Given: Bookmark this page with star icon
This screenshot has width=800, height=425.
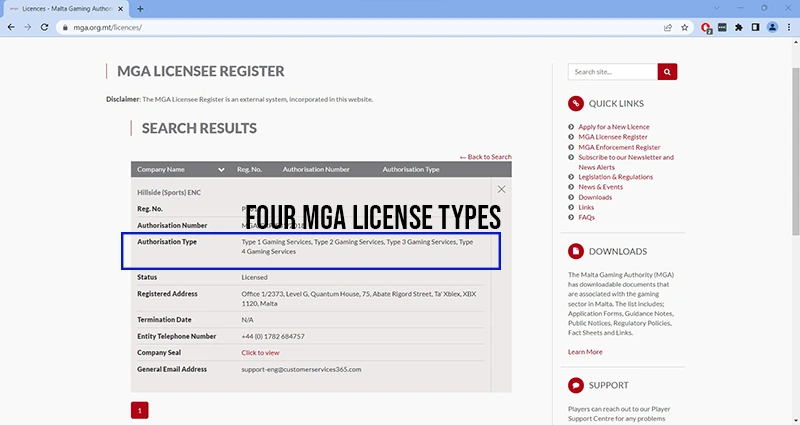Looking at the screenshot, I should pyautogui.click(x=684, y=28).
